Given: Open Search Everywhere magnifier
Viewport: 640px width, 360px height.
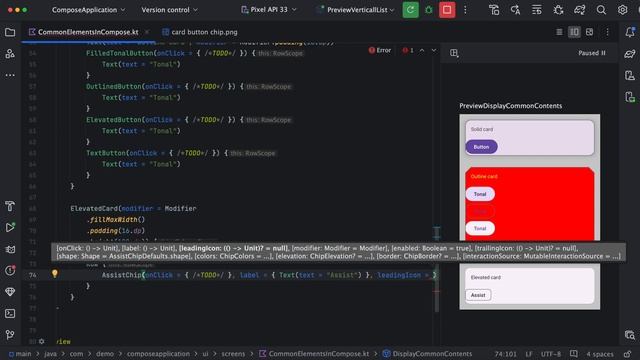Looking at the screenshot, I should pos(601,10).
